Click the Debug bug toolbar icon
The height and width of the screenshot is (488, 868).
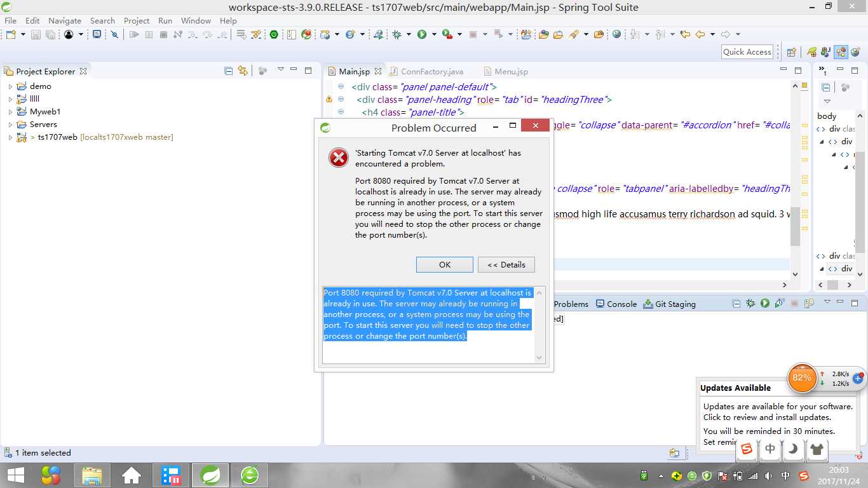tap(397, 34)
